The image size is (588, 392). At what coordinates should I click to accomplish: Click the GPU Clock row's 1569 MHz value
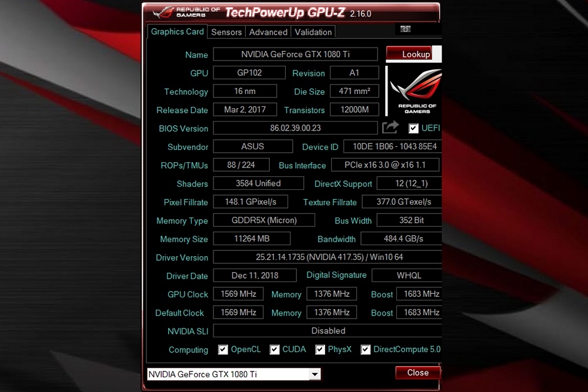(x=238, y=294)
